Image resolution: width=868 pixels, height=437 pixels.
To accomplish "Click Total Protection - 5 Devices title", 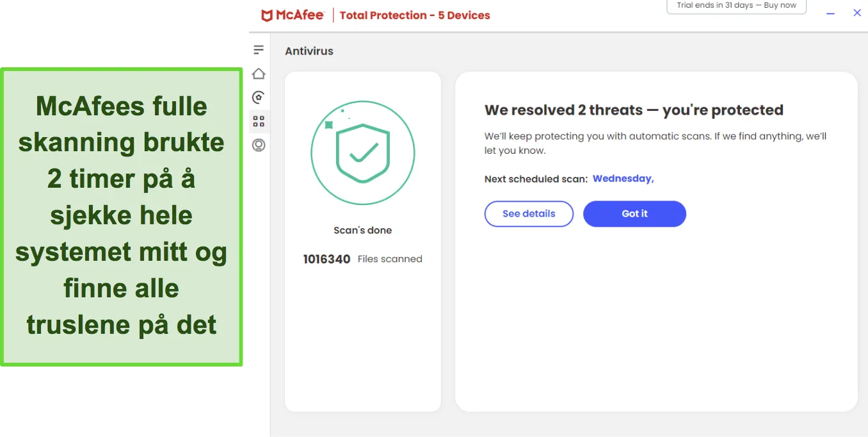I will point(415,15).
